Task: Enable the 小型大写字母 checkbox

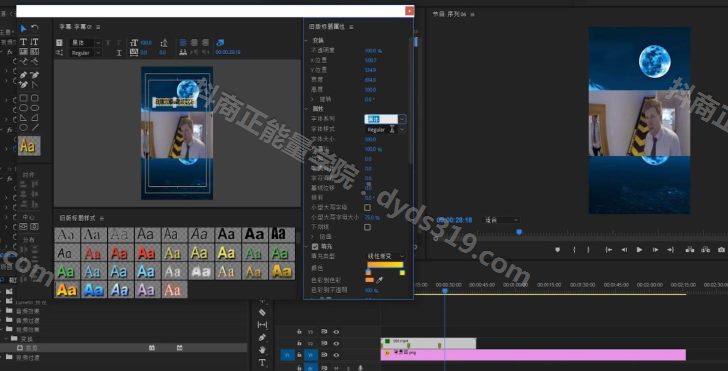Action: pyautogui.click(x=367, y=207)
